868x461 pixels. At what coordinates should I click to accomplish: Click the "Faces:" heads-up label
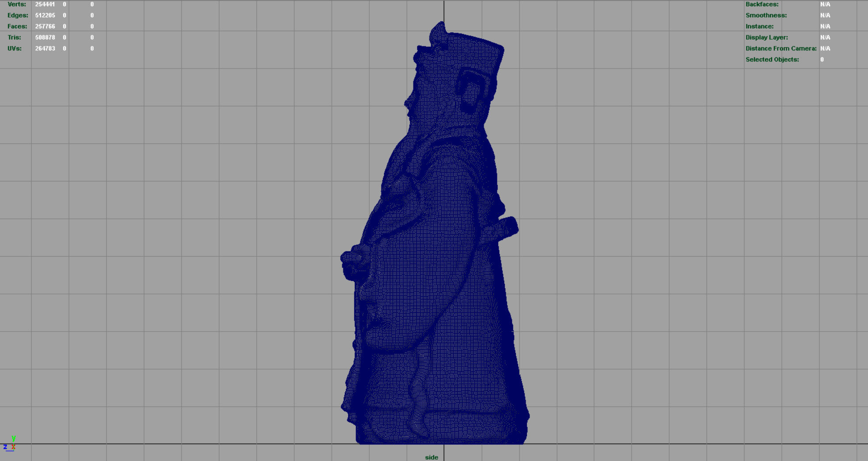click(17, 27)
